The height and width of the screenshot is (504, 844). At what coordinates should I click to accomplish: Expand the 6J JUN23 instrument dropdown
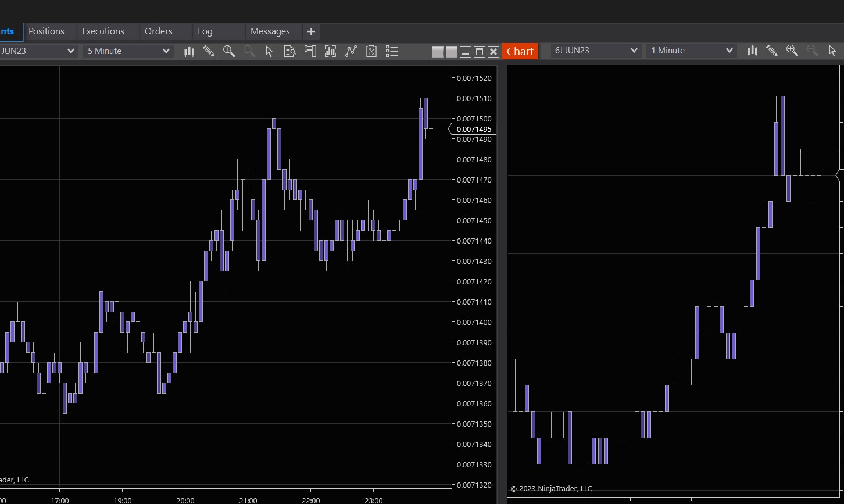(x=595, y=51)
